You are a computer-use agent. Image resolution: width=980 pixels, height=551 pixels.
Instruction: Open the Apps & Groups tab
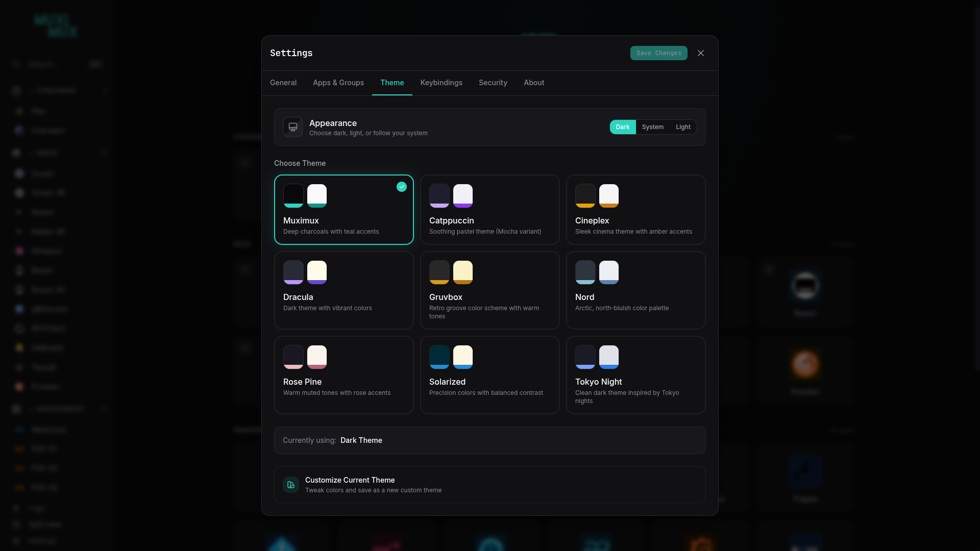pos(338,83)
